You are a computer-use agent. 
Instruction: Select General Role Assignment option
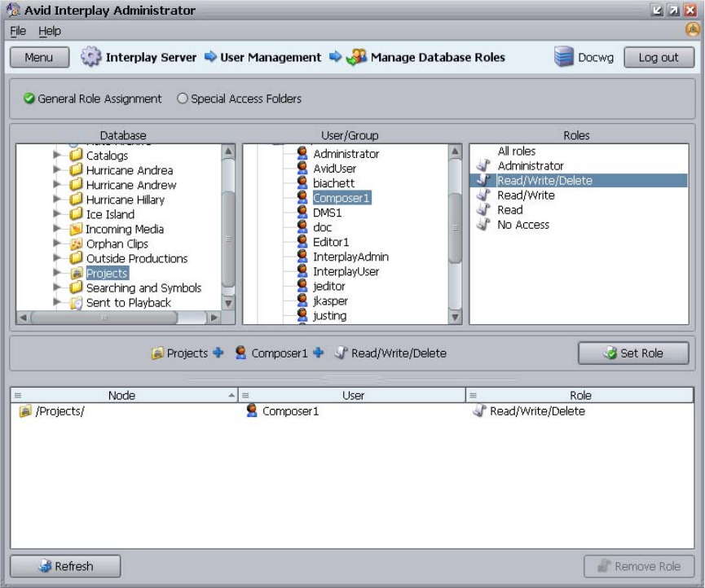click(93, 99)
